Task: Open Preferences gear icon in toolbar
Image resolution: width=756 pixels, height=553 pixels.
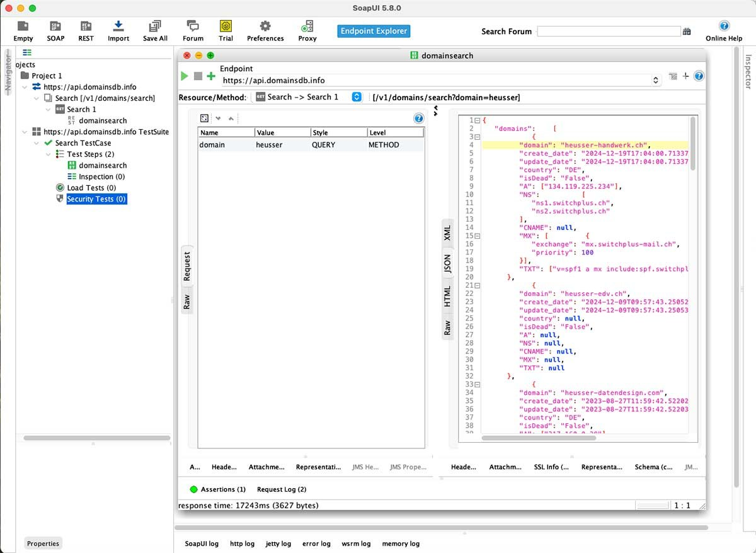Action: pos(265,26)
